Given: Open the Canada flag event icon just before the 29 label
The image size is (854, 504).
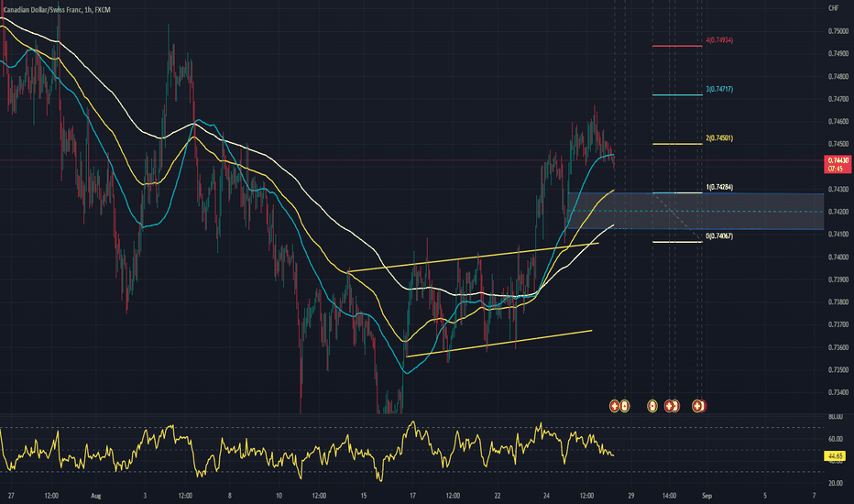Looking at the screenshot, I should click(625, 406).
